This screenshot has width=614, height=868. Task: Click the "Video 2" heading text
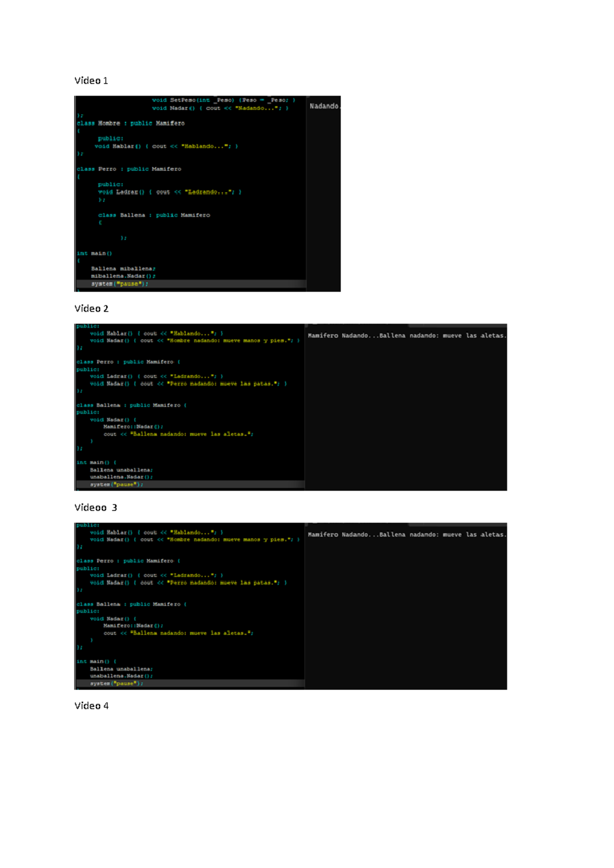pos(91,309)
